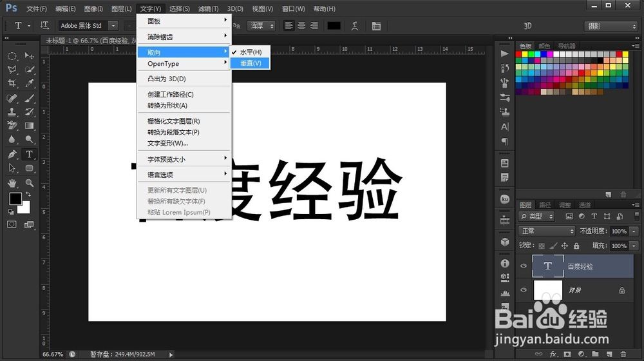
Task: Toggle text orientation in options bar
Action: [44, 26]
